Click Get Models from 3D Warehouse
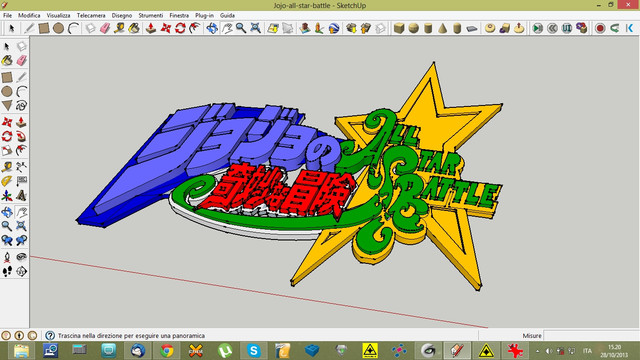 tap(351, 28)
